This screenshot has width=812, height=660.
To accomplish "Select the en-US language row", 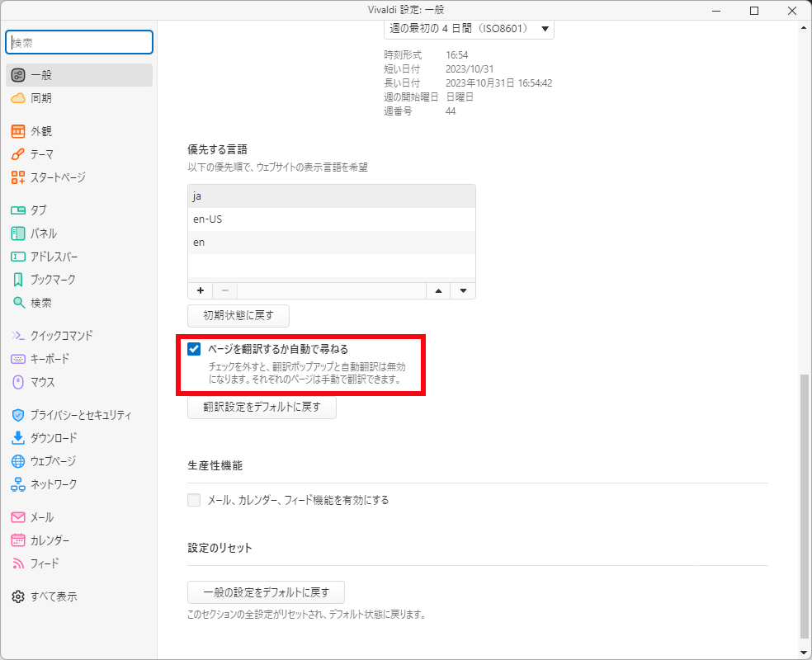I will pos(332,219).
